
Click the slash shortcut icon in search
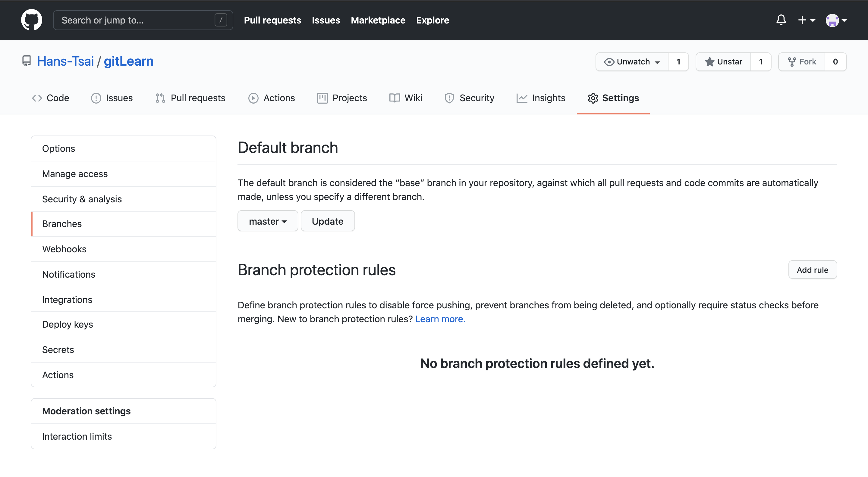tap(221, 20)
